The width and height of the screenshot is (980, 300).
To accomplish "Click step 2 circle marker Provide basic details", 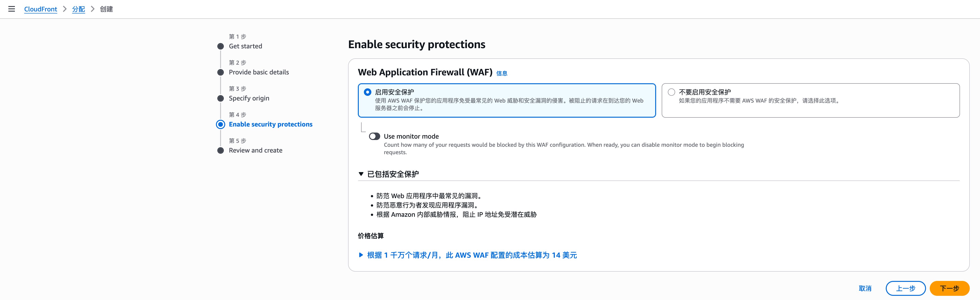I will coord(220,72).
